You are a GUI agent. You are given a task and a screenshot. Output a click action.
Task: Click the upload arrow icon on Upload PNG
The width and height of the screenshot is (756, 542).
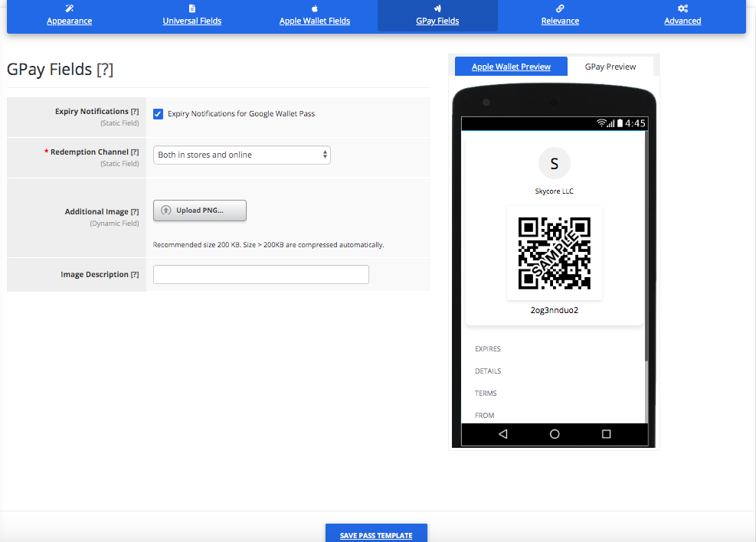[166, 210]
